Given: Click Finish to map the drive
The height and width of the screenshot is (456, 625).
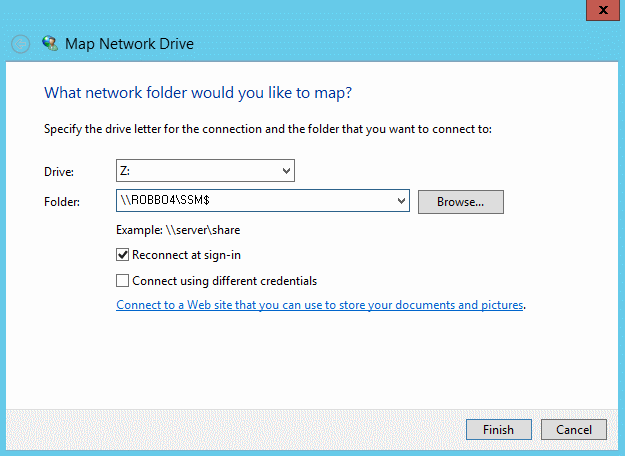Looking at the screenshot, I should click(499, 429).
